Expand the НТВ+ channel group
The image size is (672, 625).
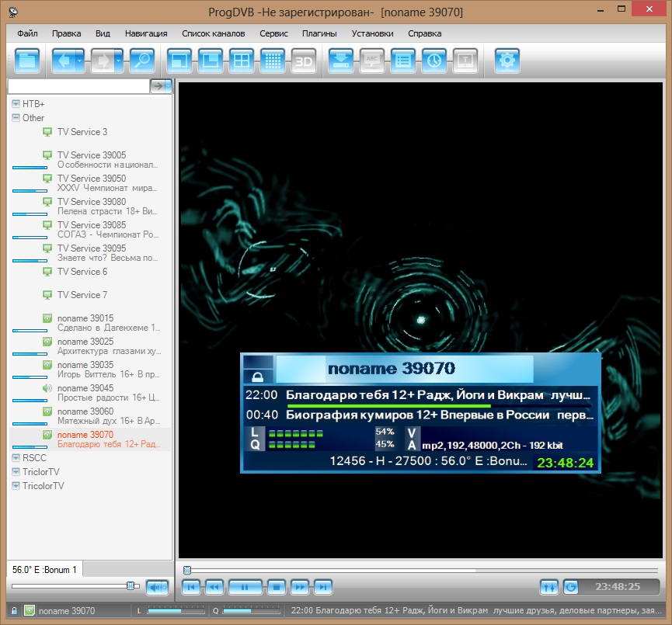pos(16,103)
